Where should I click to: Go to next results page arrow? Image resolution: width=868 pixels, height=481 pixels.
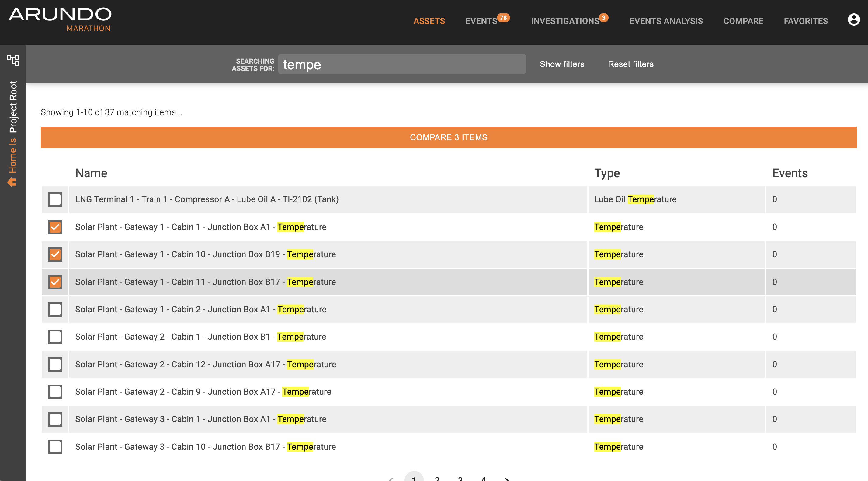(x=506, y=478)
